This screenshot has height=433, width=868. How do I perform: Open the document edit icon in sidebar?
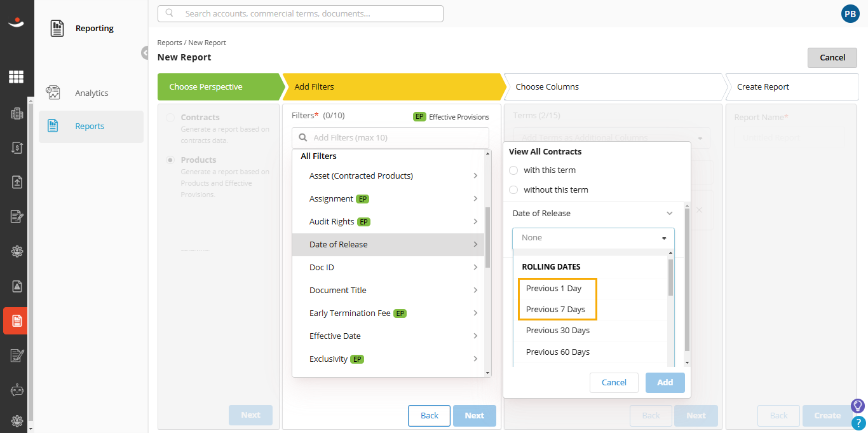pos(17,217)
